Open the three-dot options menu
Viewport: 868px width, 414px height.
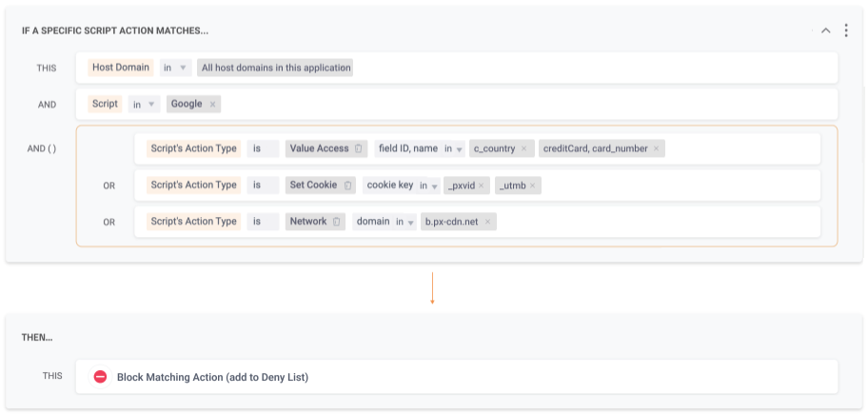pos(846,30)
